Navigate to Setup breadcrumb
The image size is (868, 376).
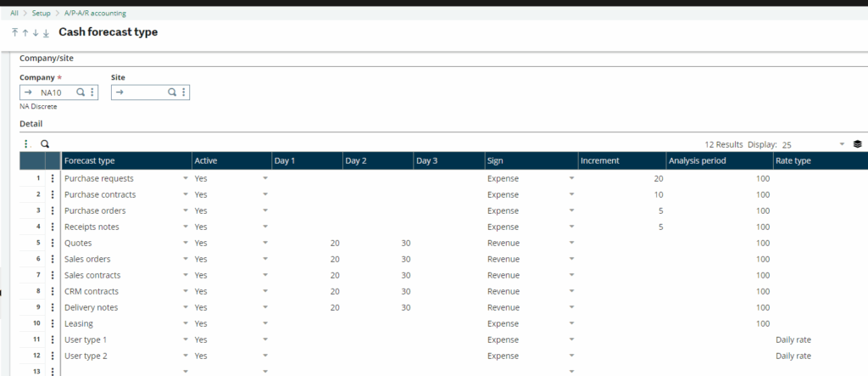click(41, 13)
